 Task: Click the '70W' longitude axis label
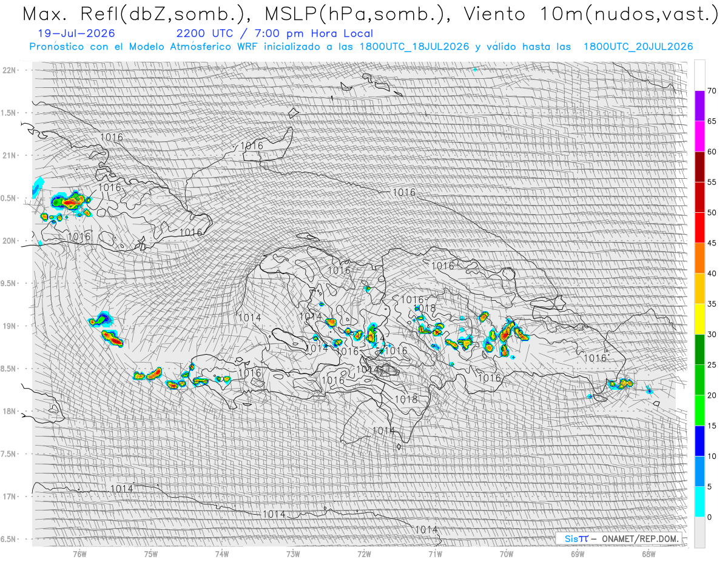point(507,554)
